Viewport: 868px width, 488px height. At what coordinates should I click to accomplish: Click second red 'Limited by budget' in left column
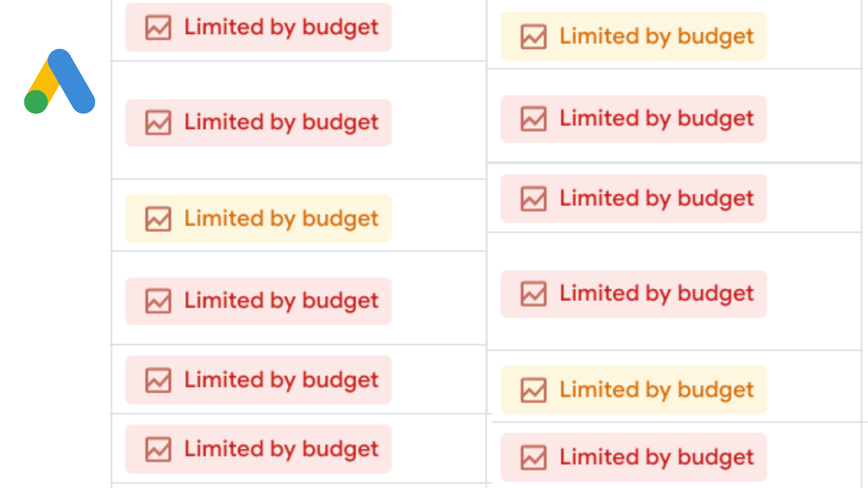pos(281,123)
